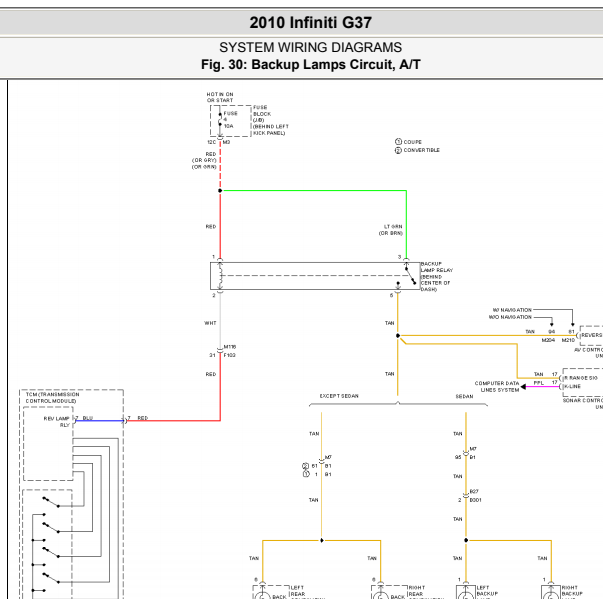Screen dimensions: 603x599
Task: Select the 'PPL' wire color label
Action: pyautogui.click(x=538, y=383)
